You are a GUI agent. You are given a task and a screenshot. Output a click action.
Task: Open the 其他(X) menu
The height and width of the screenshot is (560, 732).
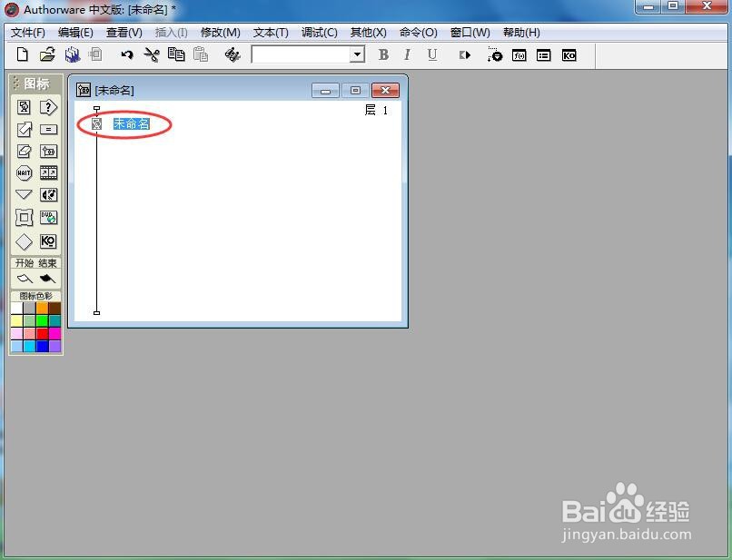coord(369,32)
